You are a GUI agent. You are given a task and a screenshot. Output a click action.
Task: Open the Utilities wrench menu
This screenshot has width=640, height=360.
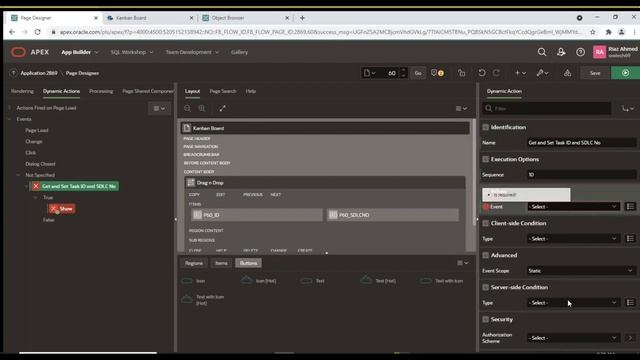pos(542,73)
